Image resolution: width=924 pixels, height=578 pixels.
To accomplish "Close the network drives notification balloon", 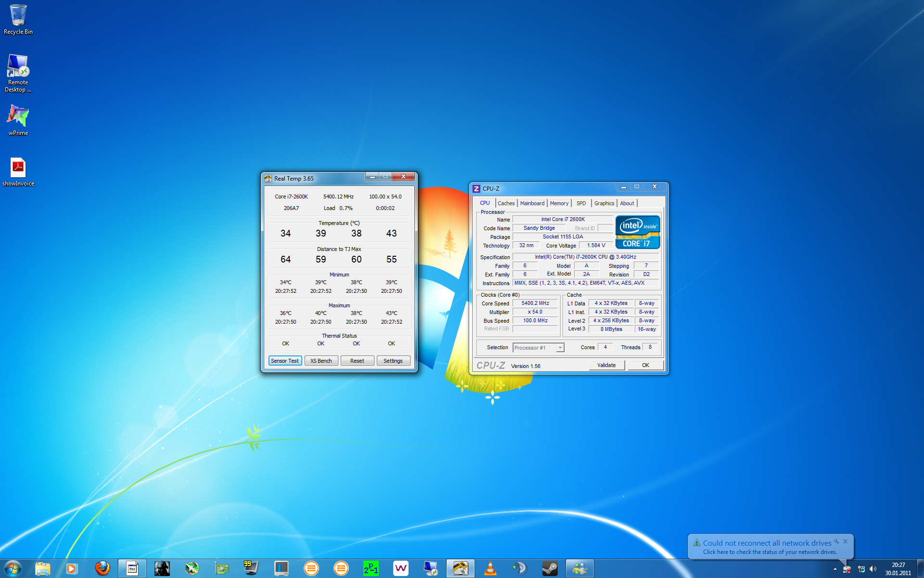I will point(845,541).
